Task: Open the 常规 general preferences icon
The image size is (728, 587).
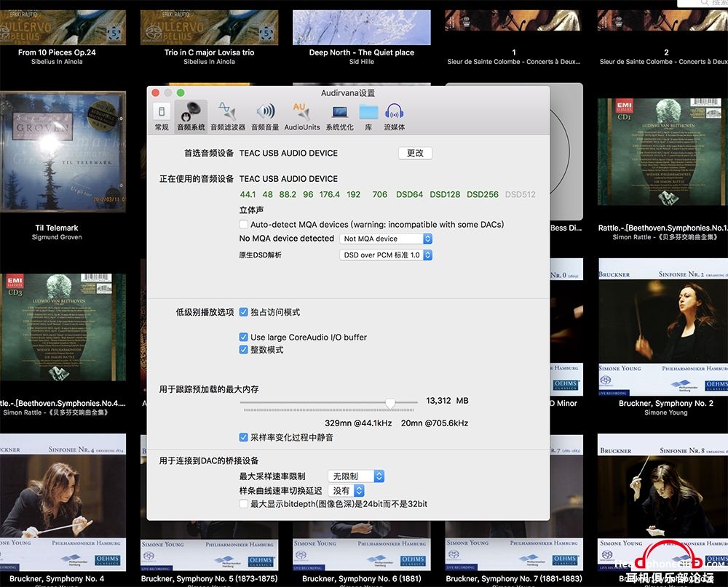Action: (x=161, y=116)
